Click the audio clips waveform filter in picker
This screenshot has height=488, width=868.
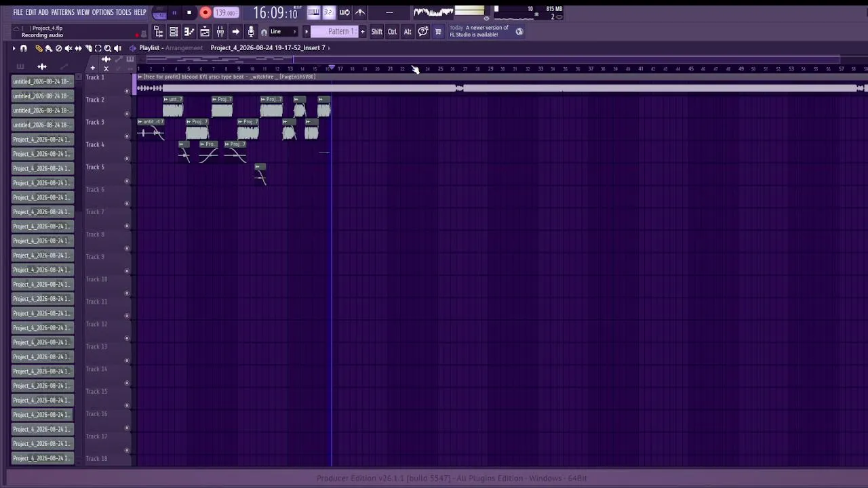coord(42,66)
